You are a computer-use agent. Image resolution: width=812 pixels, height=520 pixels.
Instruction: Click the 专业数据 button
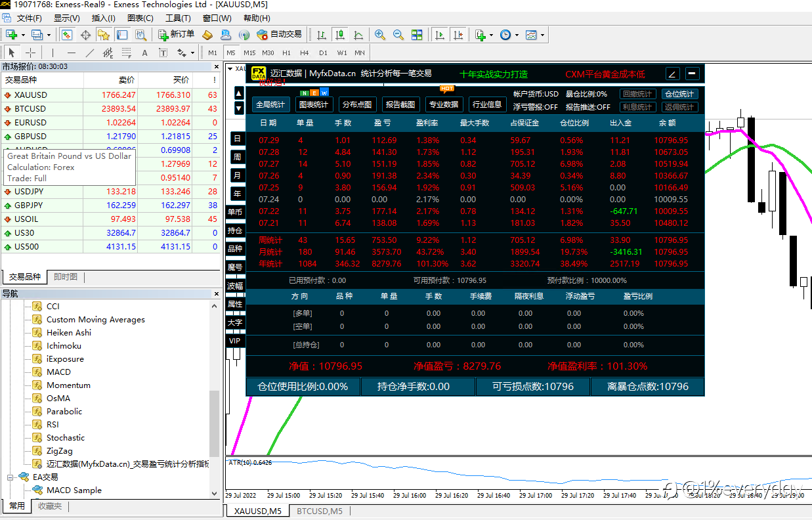pos(443,104)
